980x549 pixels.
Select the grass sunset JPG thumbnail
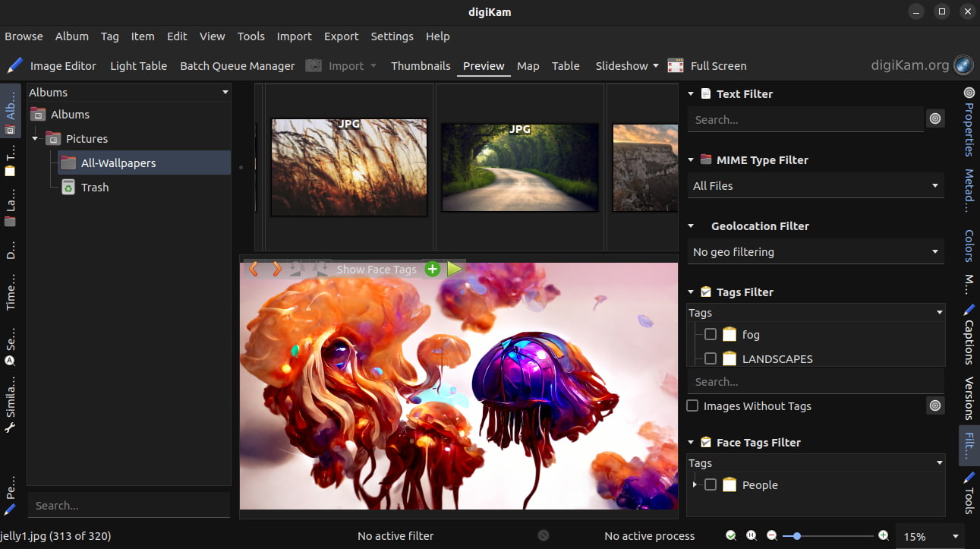(349, 167)
